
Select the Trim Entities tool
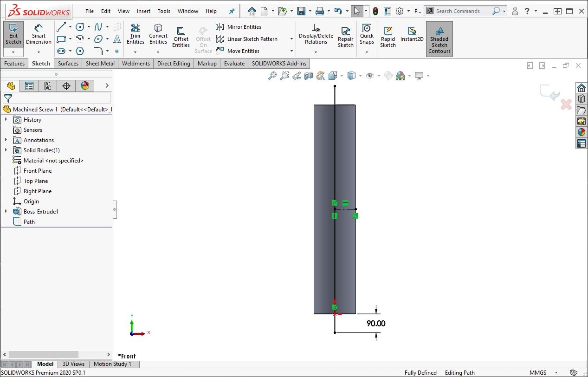click(x=135, y=34)
